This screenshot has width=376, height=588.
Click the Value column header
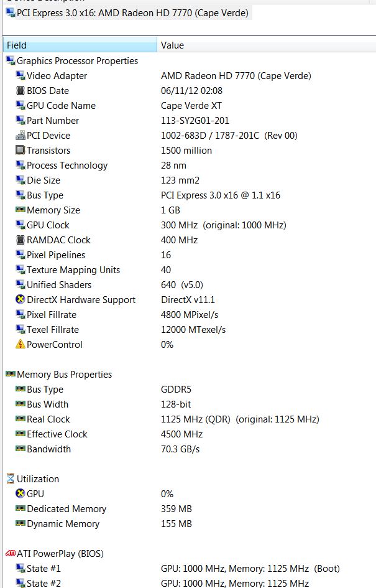267,45
